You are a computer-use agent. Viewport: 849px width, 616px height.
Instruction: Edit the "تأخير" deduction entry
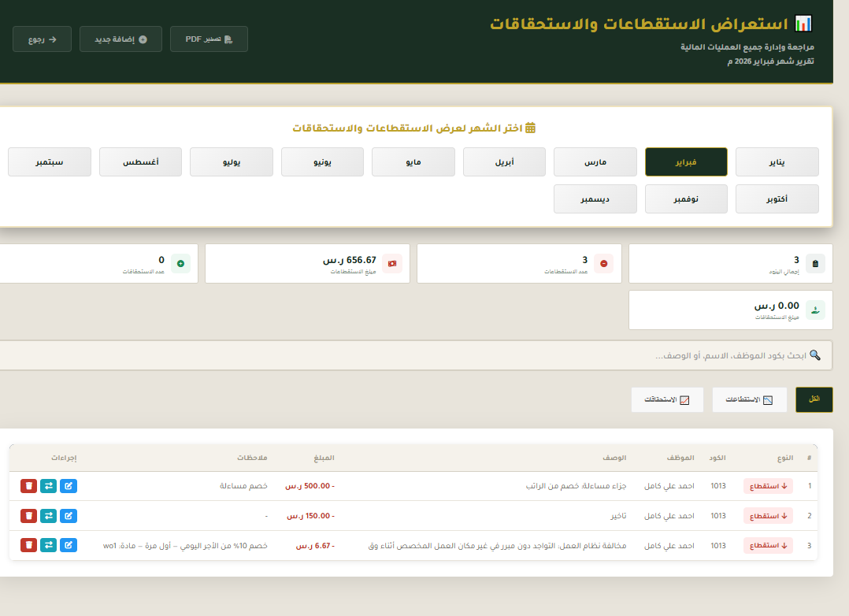coord(69,516)
